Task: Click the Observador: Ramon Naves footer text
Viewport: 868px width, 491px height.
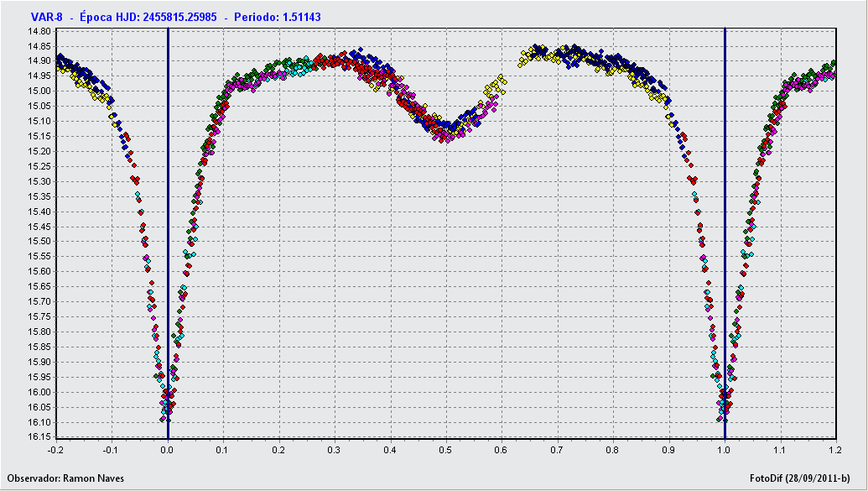Action: coord(65,478)
